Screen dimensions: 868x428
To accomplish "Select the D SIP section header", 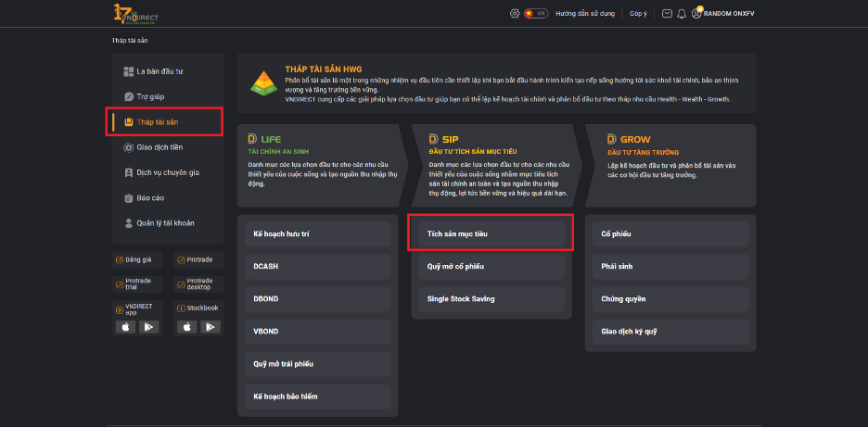I will click(x=443, y=139).
